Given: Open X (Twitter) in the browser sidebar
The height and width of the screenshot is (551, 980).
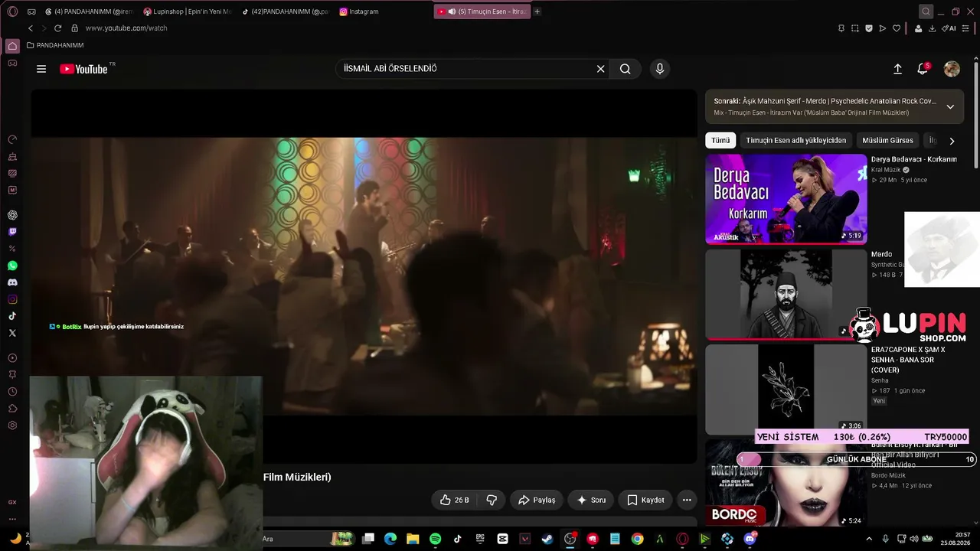Looking at the screenshot, I should 12,333.
